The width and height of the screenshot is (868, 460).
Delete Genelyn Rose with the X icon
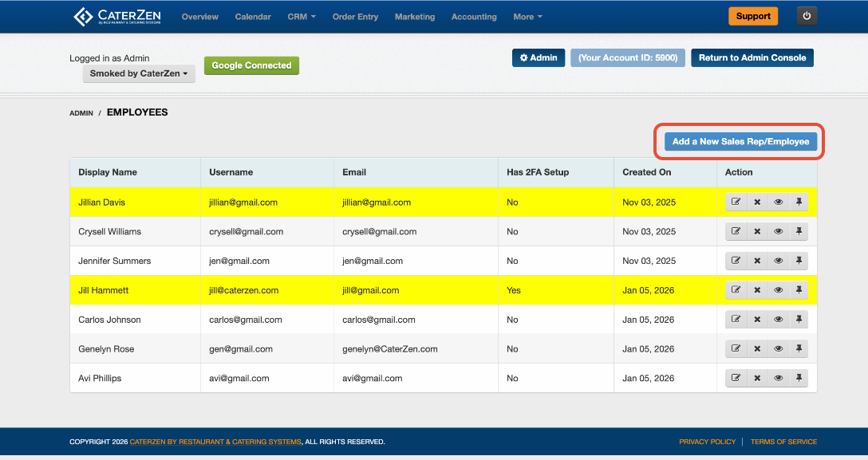[x=757, y=348]
